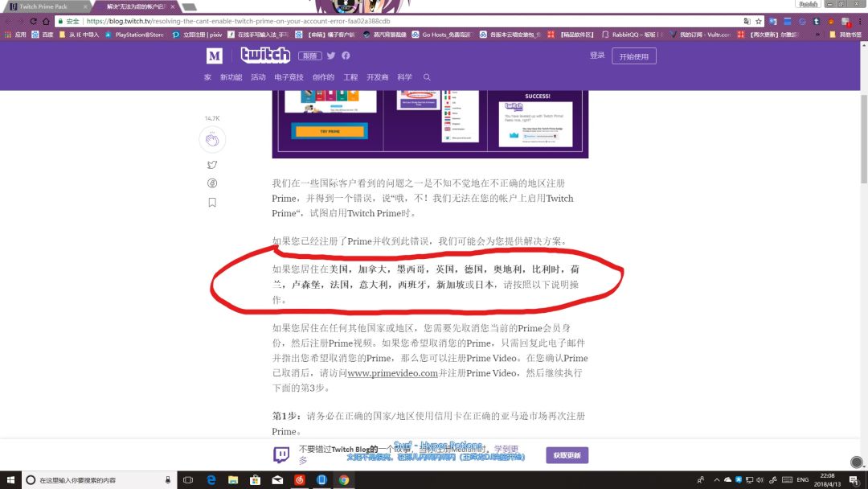Click the 14.7K clap count

point(212,118)
